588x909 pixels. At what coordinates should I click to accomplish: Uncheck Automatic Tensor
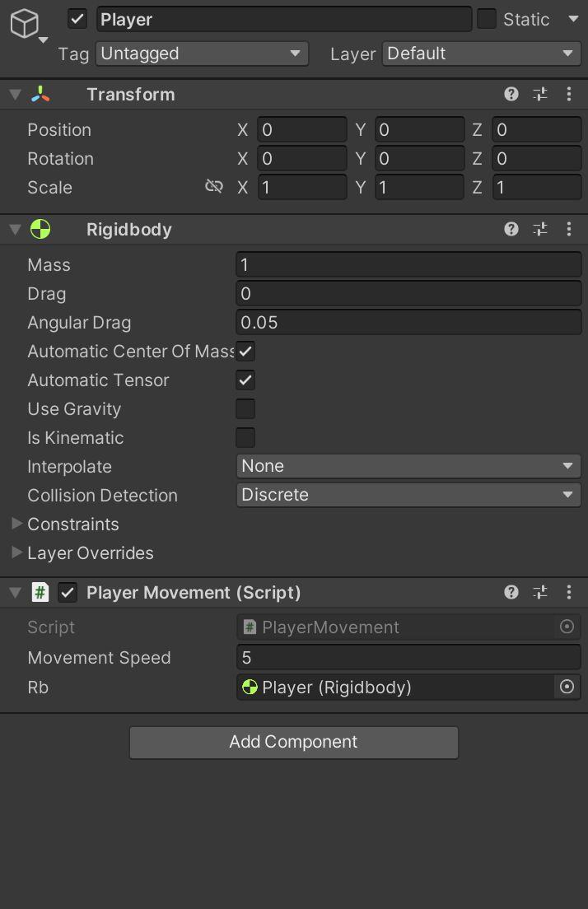pos(245,380)
